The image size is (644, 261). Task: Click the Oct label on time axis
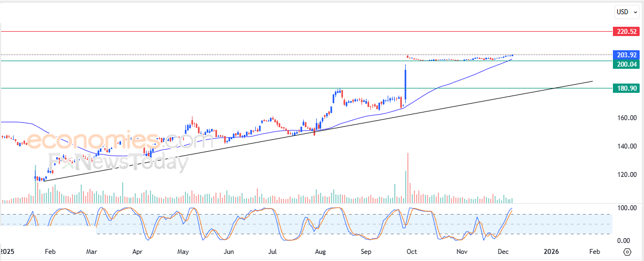(x=412, y=251)
